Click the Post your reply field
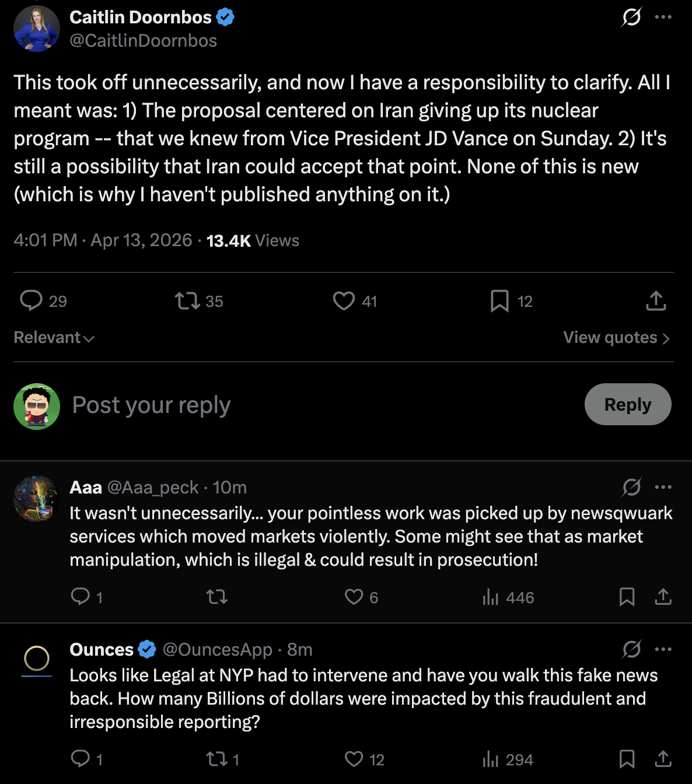This screenshot has width=692, height=784. [x=292, y=405]
